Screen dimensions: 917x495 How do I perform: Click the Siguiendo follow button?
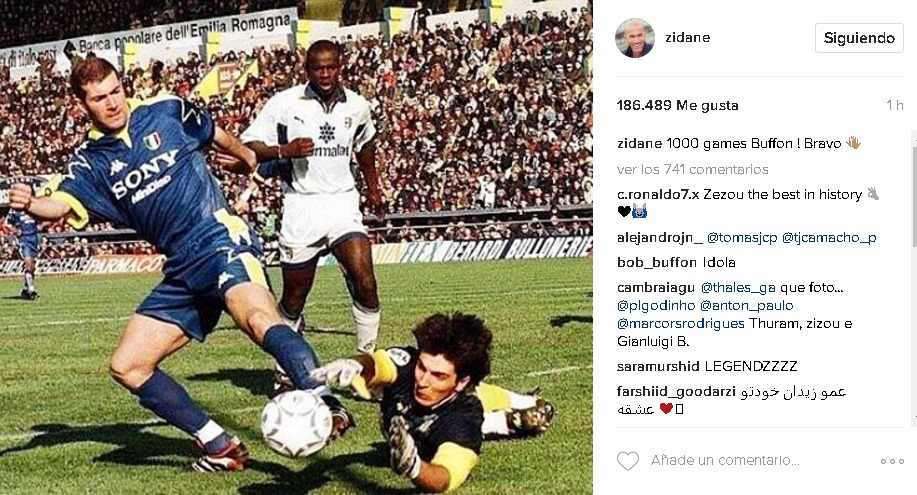(859, 38)
